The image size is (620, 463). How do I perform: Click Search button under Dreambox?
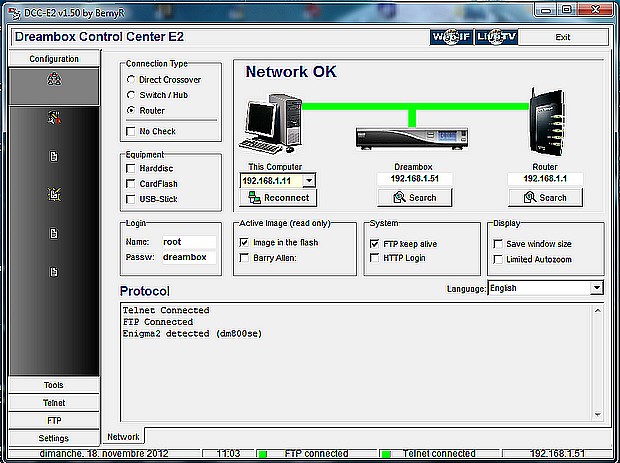[x=414, y=198]
